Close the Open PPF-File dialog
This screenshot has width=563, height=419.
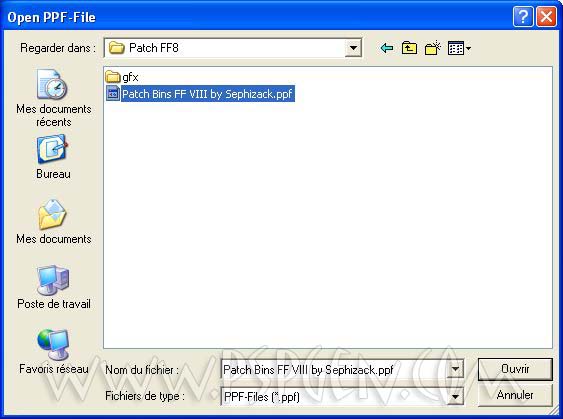click(x=546, y=16)
